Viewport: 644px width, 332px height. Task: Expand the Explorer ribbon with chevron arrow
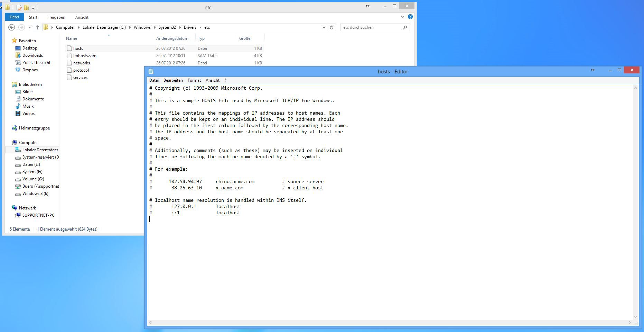pyautogui.click(x=403, y=17)
